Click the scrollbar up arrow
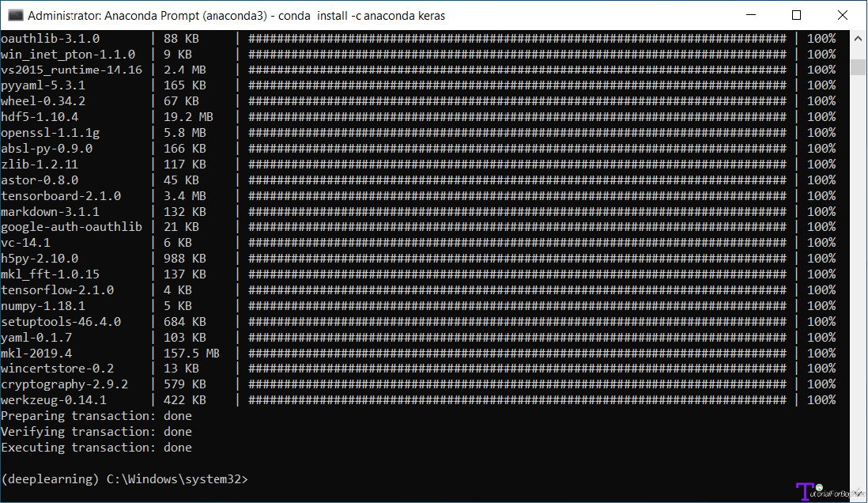The width and height of the screenshot is (868, 503). coord(858,39)
